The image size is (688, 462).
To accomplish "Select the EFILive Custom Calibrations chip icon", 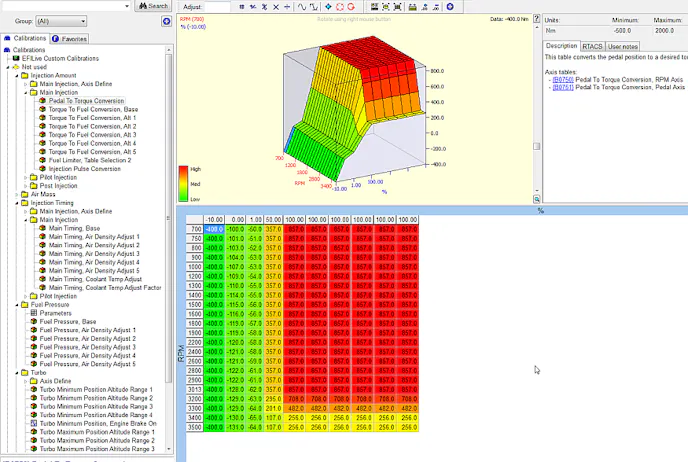I will 16,58.
